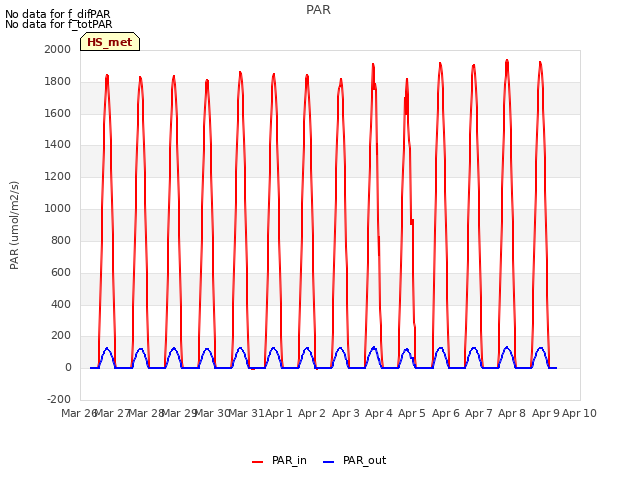Click the -200 y-axis tick label
Viewport: 640px width, 480px height.
pyautogui.click(x=59, y=399)
